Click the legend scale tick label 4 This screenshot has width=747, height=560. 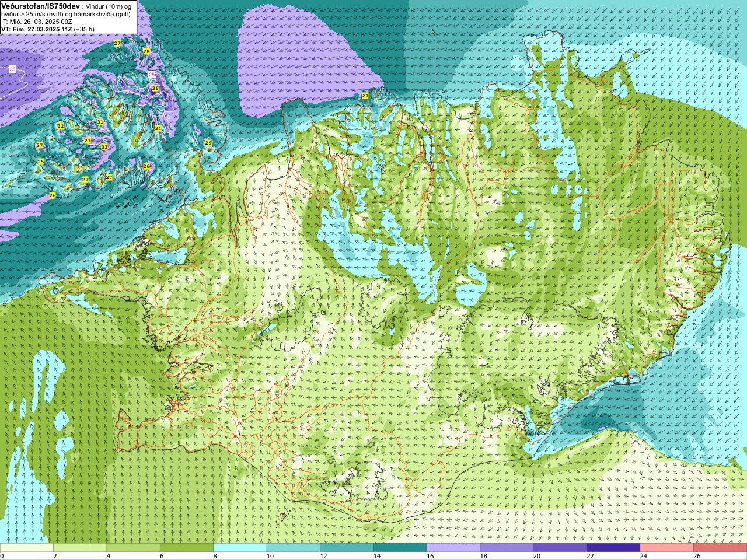click(109, 556)
